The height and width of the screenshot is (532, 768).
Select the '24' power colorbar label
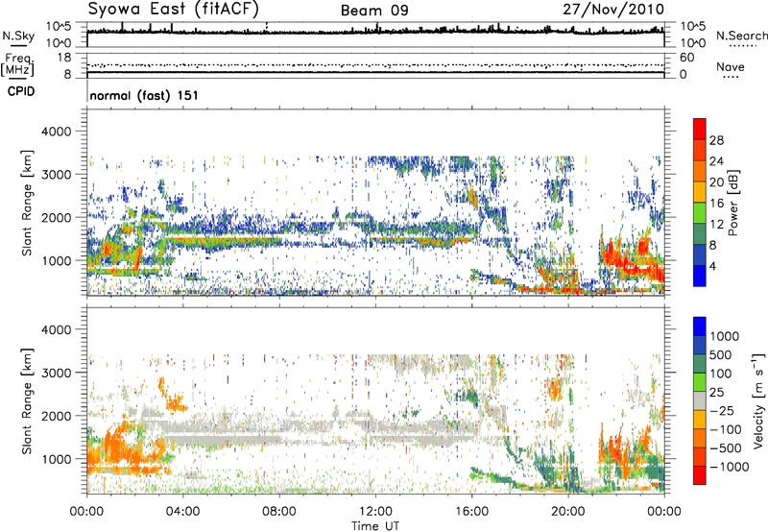point(716,161)
